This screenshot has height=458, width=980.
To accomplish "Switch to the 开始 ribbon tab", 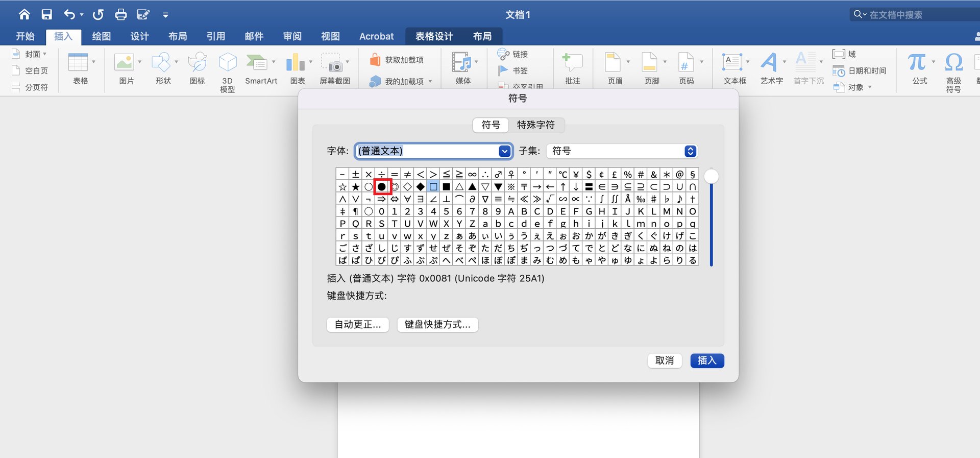I will click(25, 36).
